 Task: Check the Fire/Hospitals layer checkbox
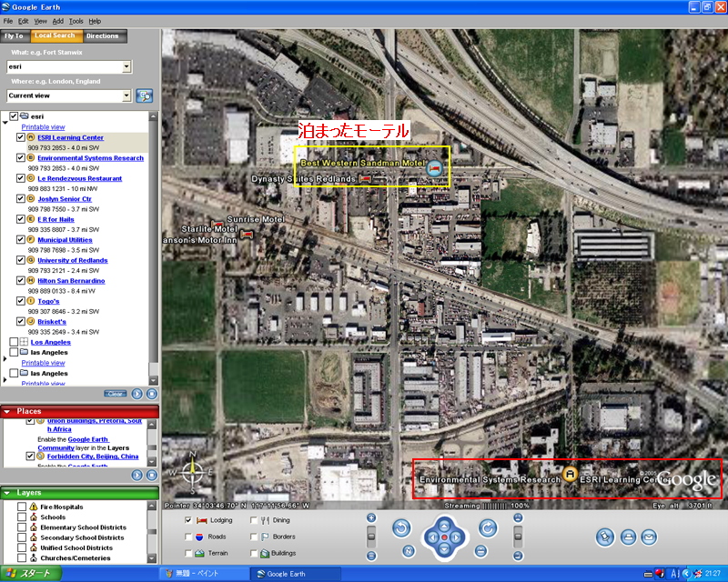click(21, 507)
